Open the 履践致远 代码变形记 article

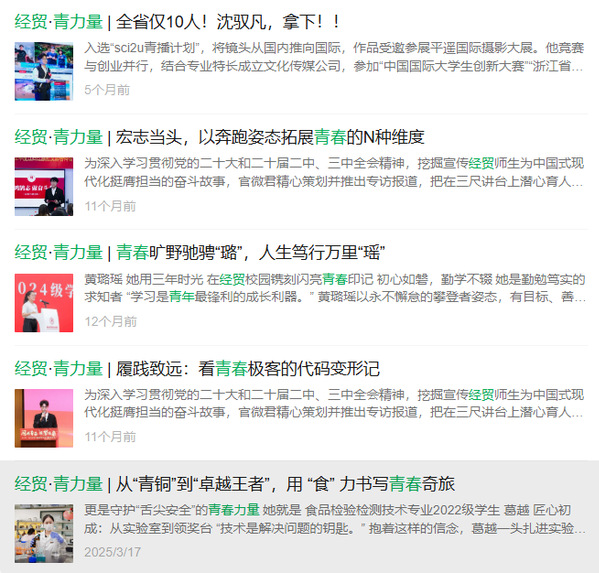[197, 369]
